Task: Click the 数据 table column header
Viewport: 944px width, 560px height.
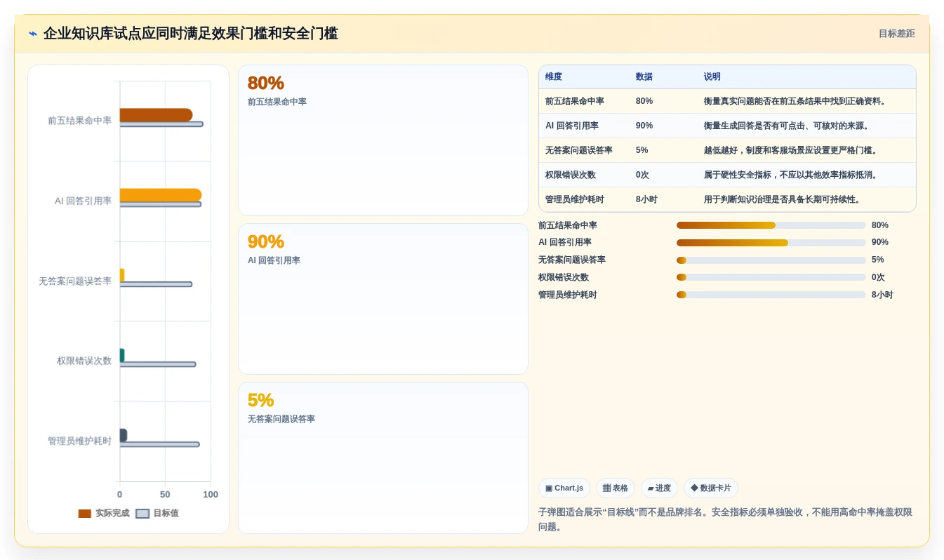Action: point(644,77)
